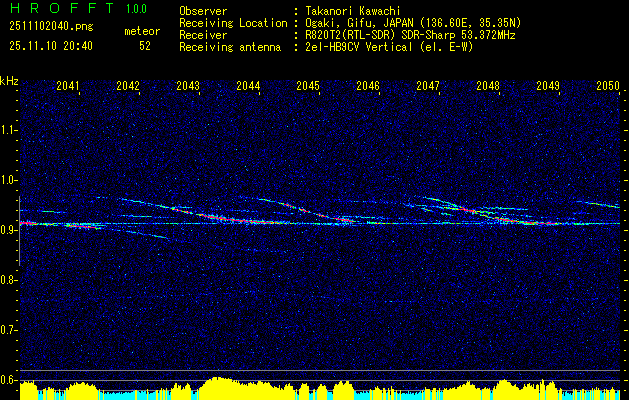Click time marker 2046
The image size is (629, 400).
pyautogui.click(x=368, y=85)
